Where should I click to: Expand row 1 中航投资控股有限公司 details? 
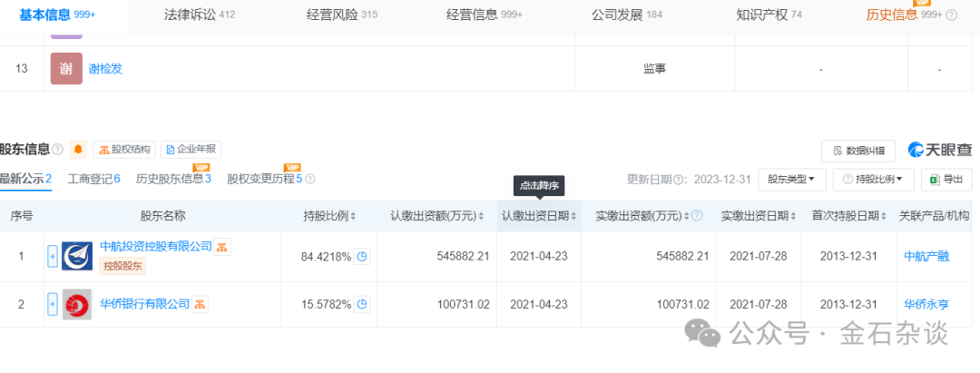point(53,256)
